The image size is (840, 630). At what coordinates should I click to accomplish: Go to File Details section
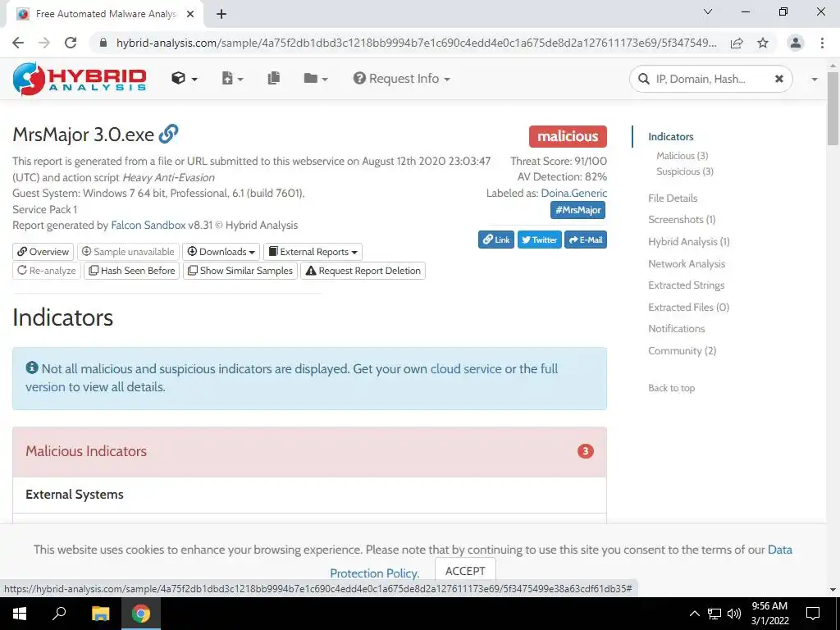(x=673, y=199)
